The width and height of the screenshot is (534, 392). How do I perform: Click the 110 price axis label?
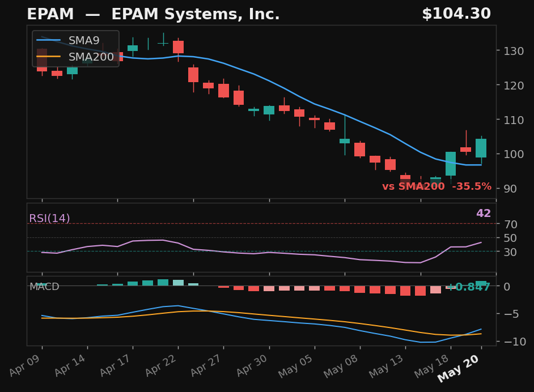tap(514, 120)
